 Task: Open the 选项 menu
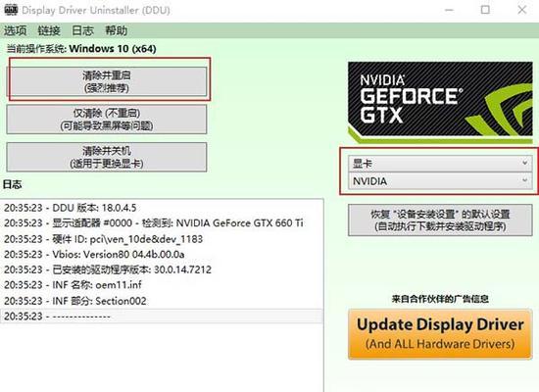click(x=15, y=30)
